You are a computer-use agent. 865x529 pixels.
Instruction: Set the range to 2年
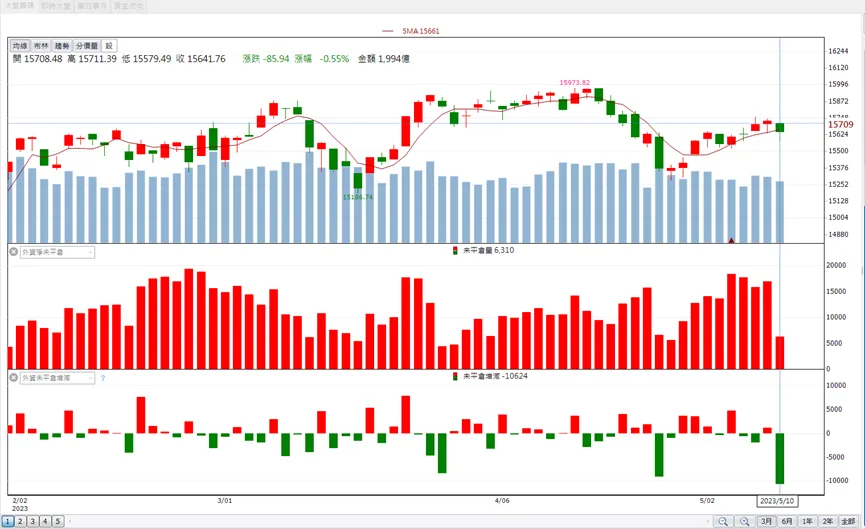coord(828,521)
